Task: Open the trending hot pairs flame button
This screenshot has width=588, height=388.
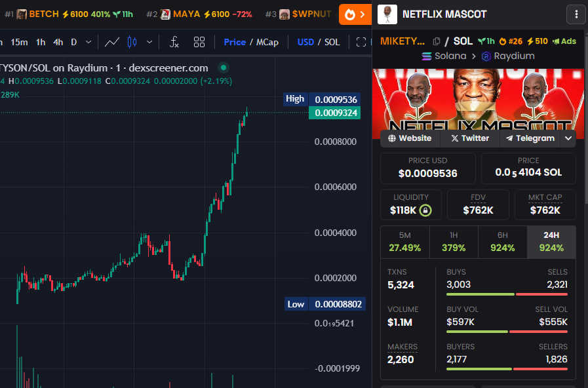Action: coord(355,14)
